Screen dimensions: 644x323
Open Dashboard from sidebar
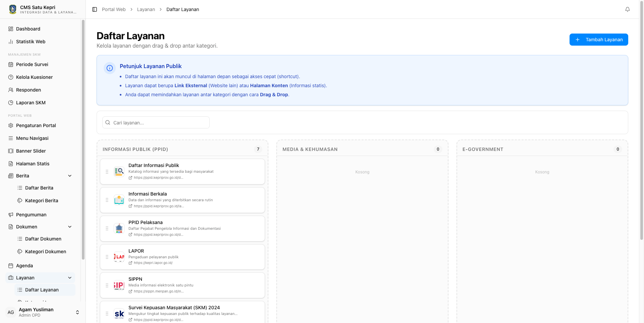point(40,29)
